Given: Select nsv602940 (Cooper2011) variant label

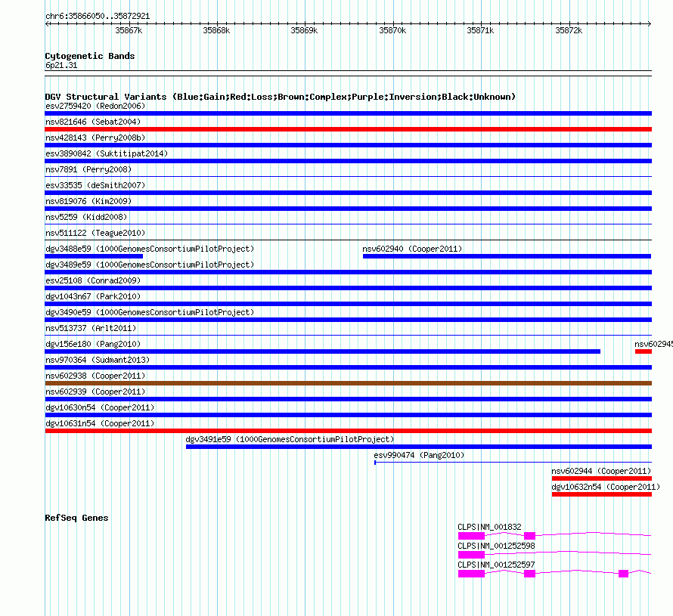Looking at the screenshot, I should click(412, 249).
